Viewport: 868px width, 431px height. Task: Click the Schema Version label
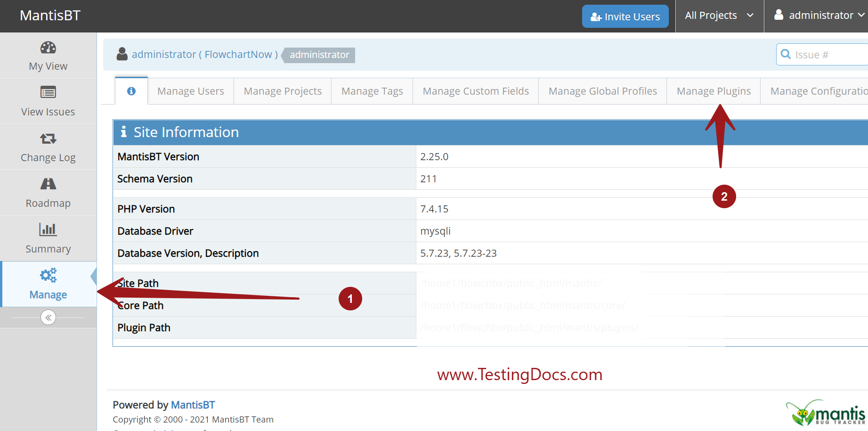pyautogui.click(x=155, y=179)
